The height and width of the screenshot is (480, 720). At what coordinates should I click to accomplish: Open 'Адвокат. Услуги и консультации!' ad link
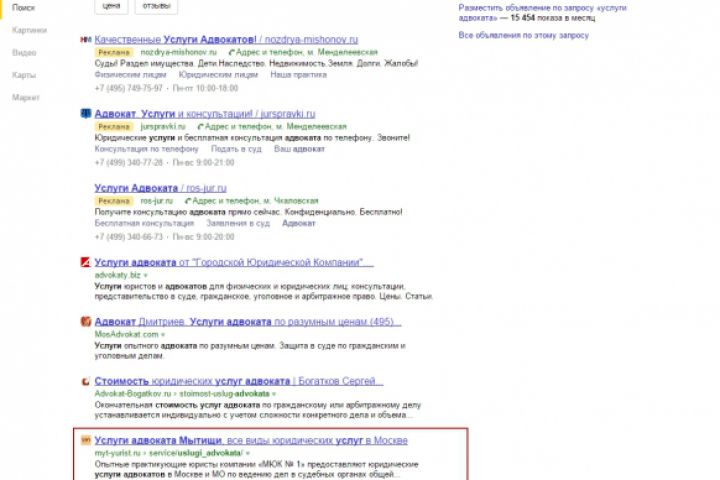pyautogui.click(x=205, y=114)
